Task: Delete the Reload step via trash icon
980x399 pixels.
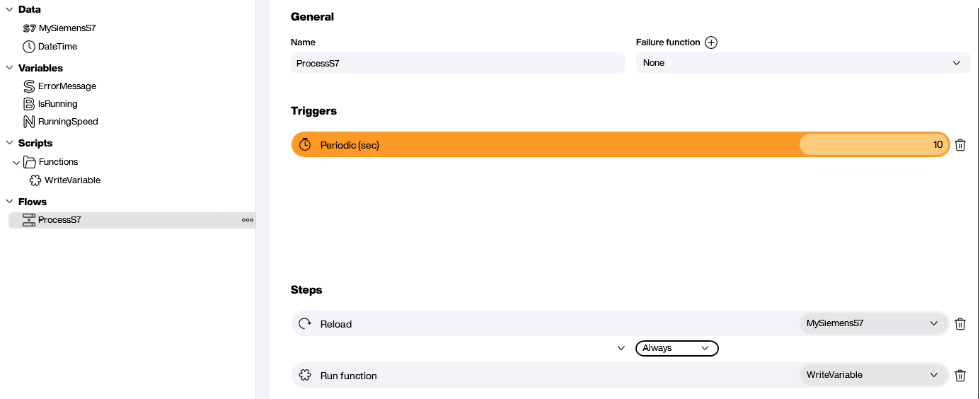Action: (x=960, y=324)
